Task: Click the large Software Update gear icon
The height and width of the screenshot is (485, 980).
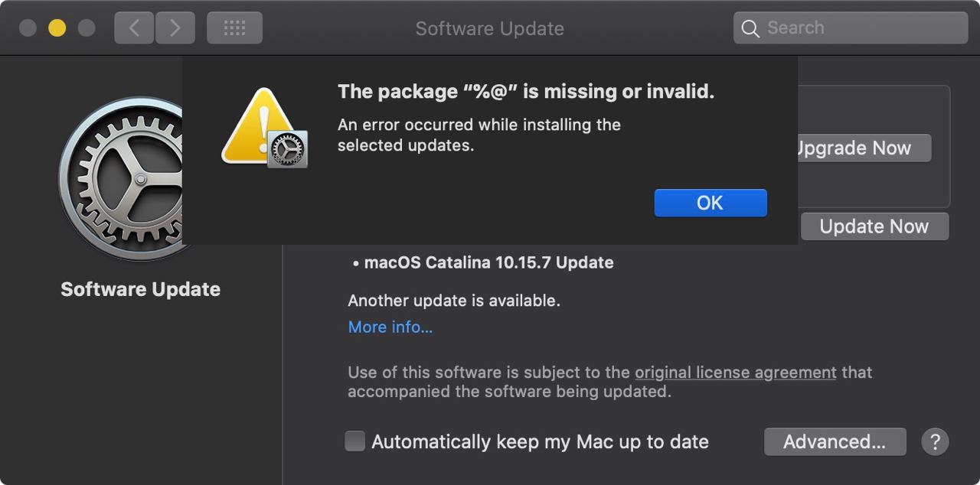Action: 121,179
